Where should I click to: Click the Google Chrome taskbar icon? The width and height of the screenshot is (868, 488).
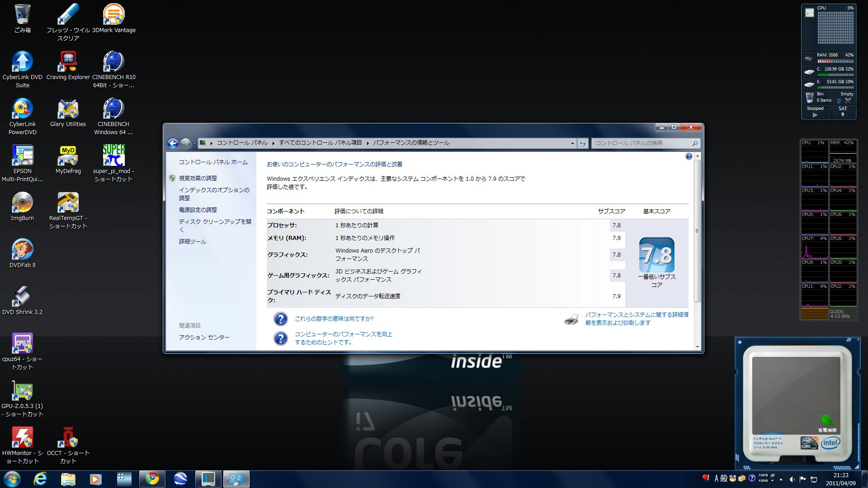(152, 479)
